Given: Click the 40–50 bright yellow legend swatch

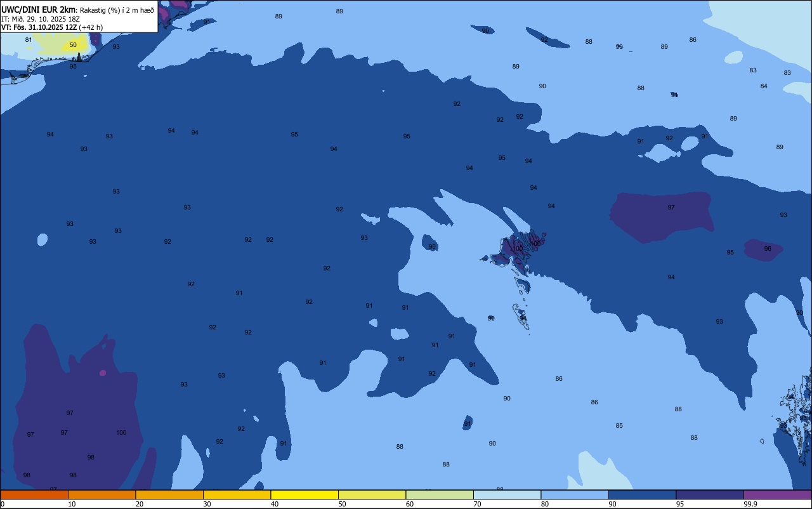Looking at the screenshot, I should pos(304,494).
